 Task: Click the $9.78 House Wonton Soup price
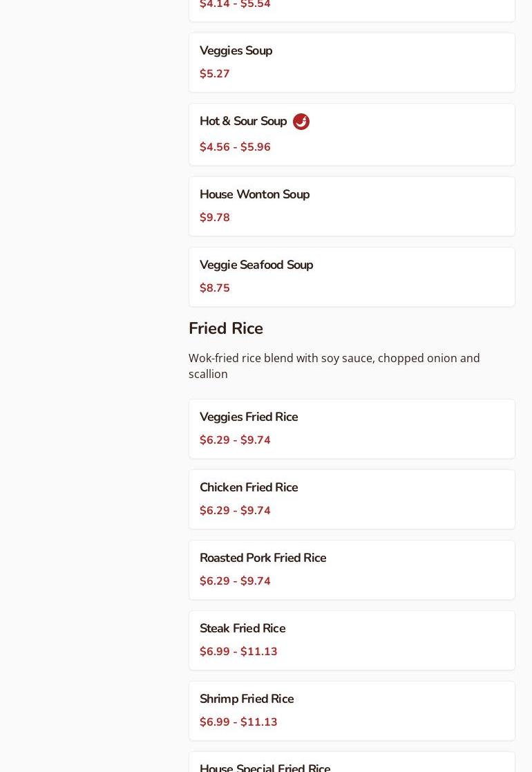coord(215,218)
